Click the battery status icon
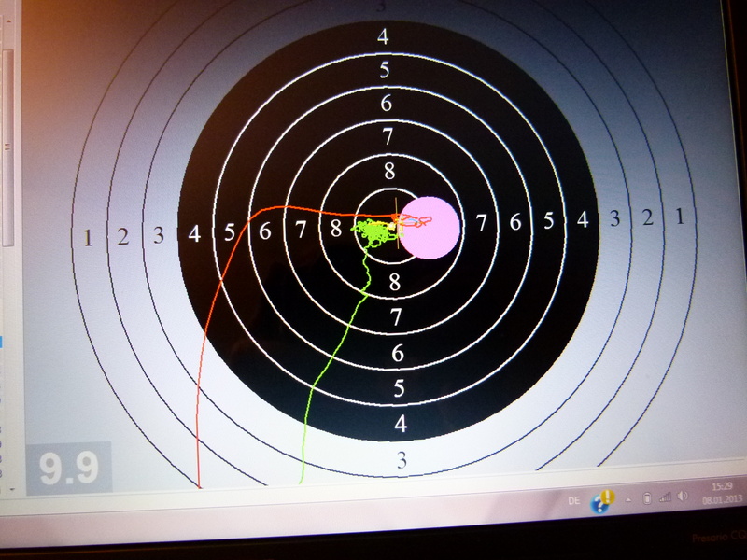Image resolution: width=747 pixels, height=560 pixels. click(648, 497)
